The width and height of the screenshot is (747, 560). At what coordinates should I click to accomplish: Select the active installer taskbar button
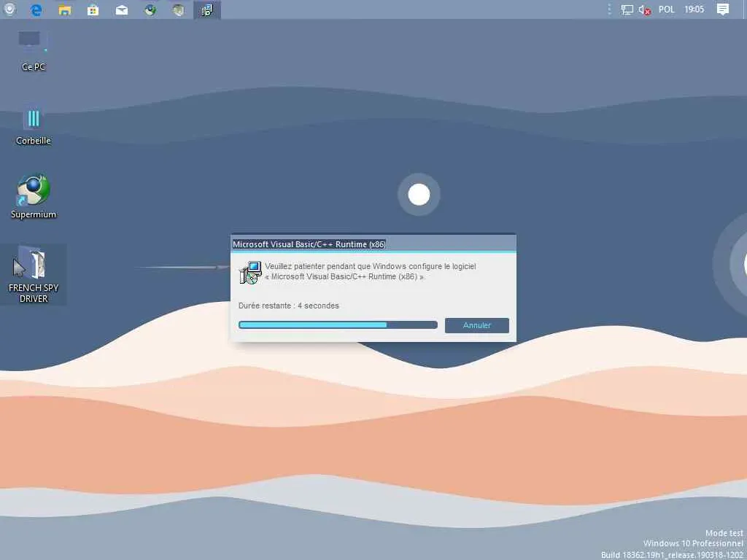click(207, 9)
